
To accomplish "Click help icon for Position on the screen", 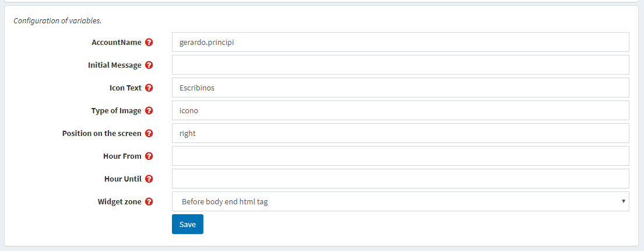I will pos(149,133).
